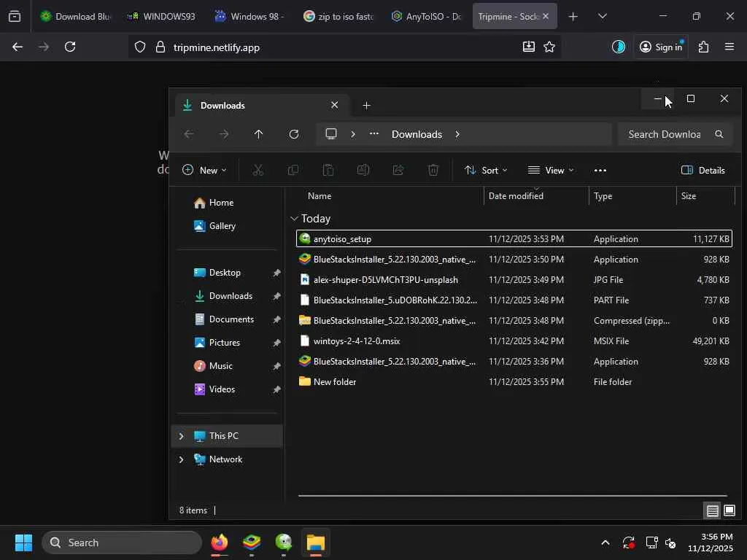The image size is (747, 560).
Task: Open a new Explorer tab
Action: pos(366,105)
